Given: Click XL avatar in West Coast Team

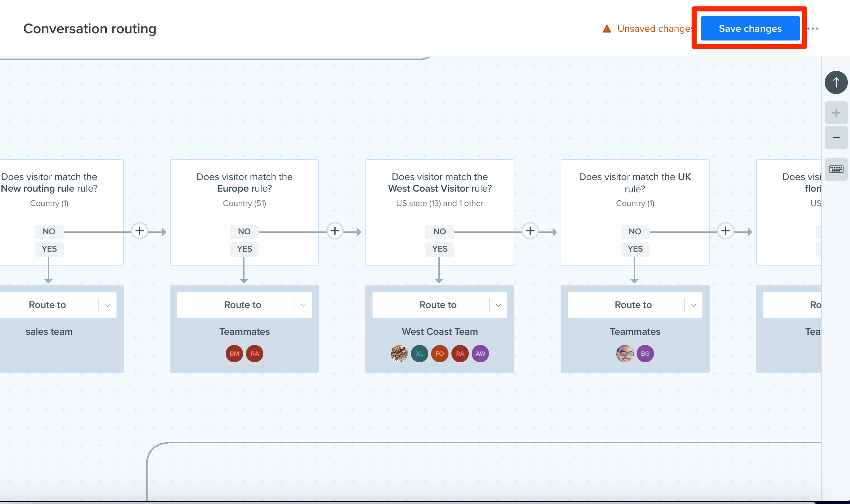Looking at the screenshot, I should (x=420, y=354).
